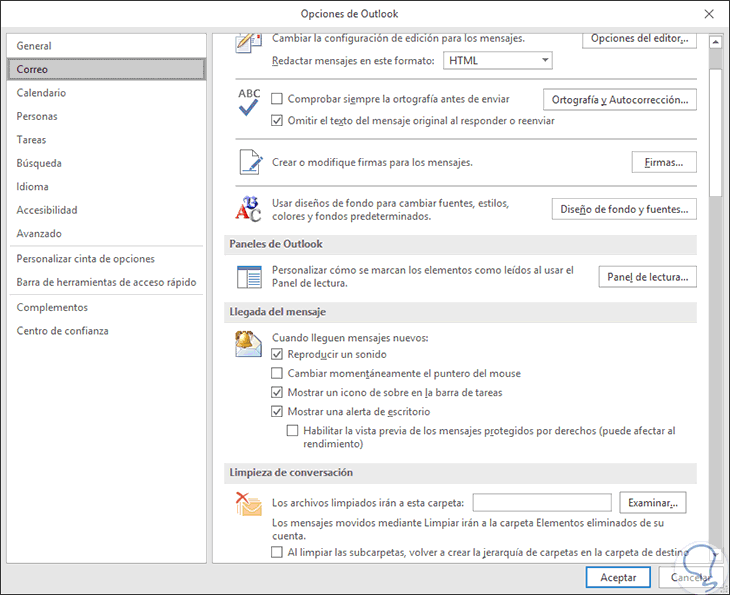Image resolution: width=730 pixels, height=595 pixels.
Task: Open Diseño de fondo y fuentes
Action: click(x=624, y=209)
